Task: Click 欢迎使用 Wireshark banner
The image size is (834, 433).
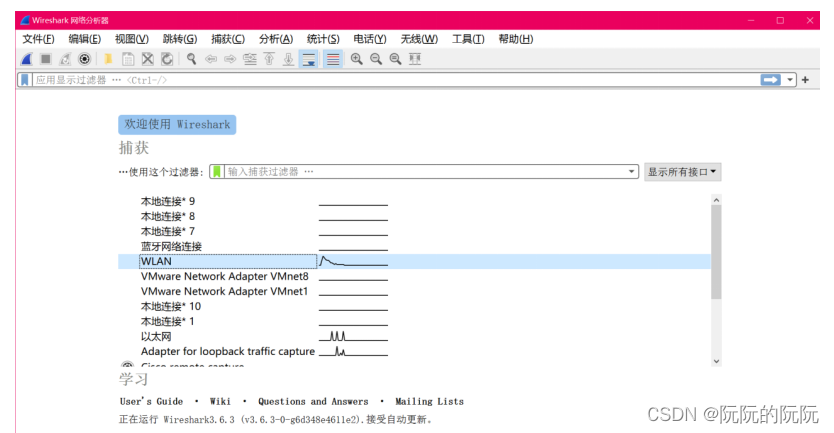Action: (177, 124)
